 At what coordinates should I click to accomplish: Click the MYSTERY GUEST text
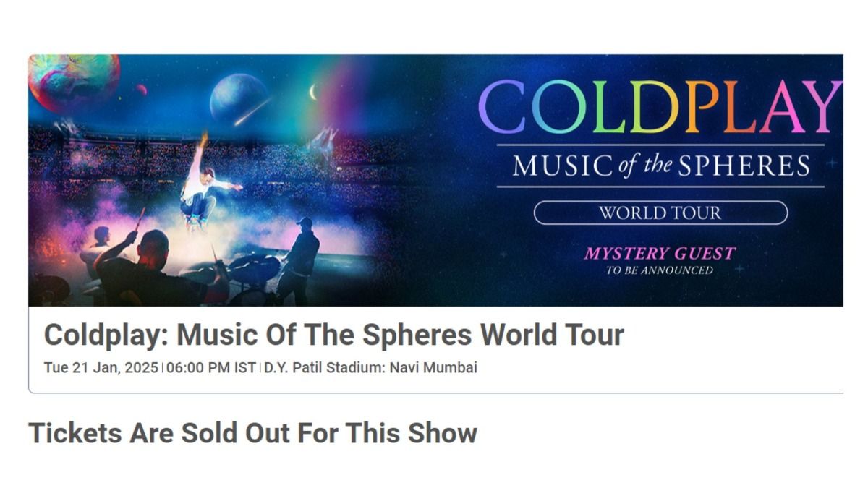point(659,254)
